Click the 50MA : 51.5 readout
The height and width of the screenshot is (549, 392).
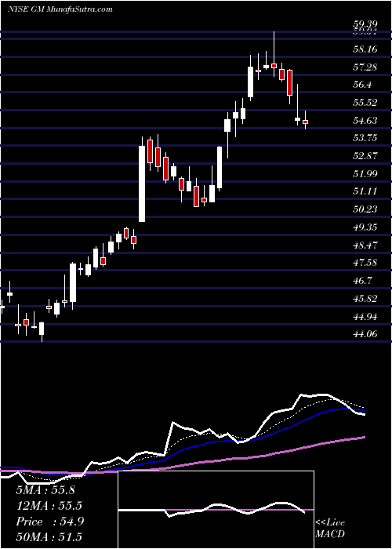coord(49,537)
